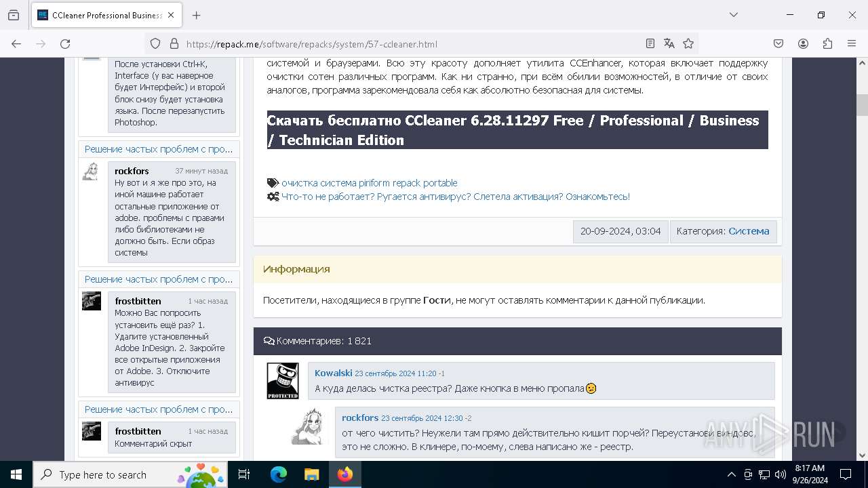Click the Информация notice heading
868x488 pixels.
(296, 269)
